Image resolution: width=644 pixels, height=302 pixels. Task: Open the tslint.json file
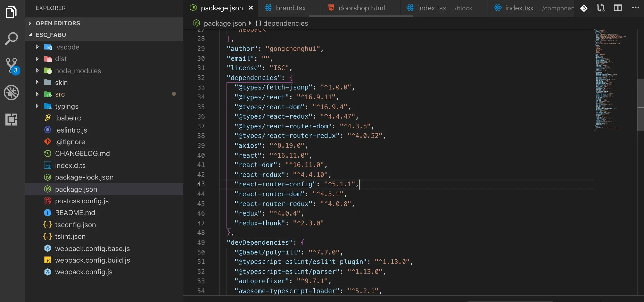pyautogui.click(x=104, y=237)
